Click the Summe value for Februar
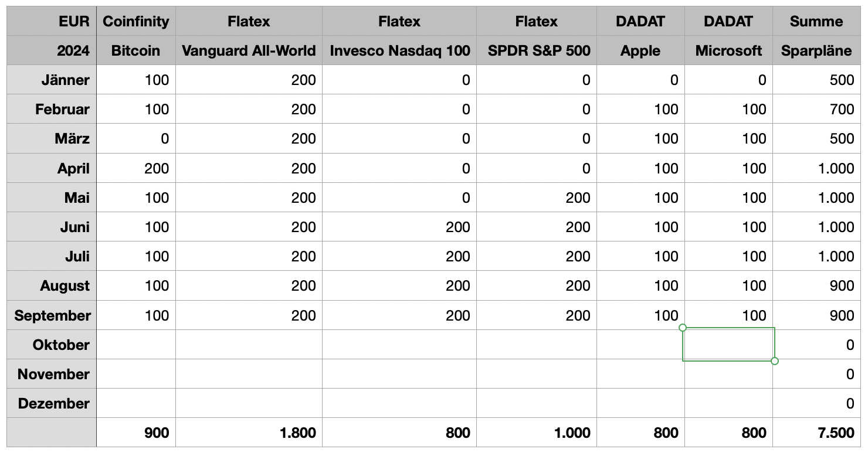 [816, 110]
